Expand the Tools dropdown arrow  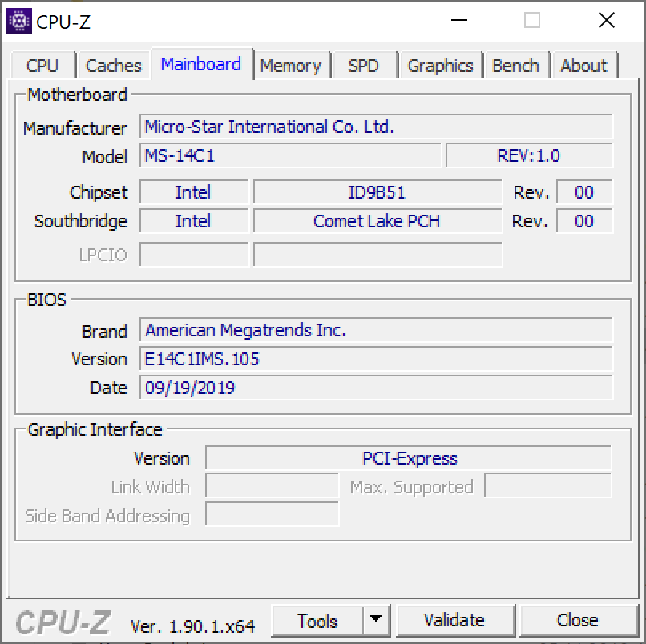tap(374, 621)
